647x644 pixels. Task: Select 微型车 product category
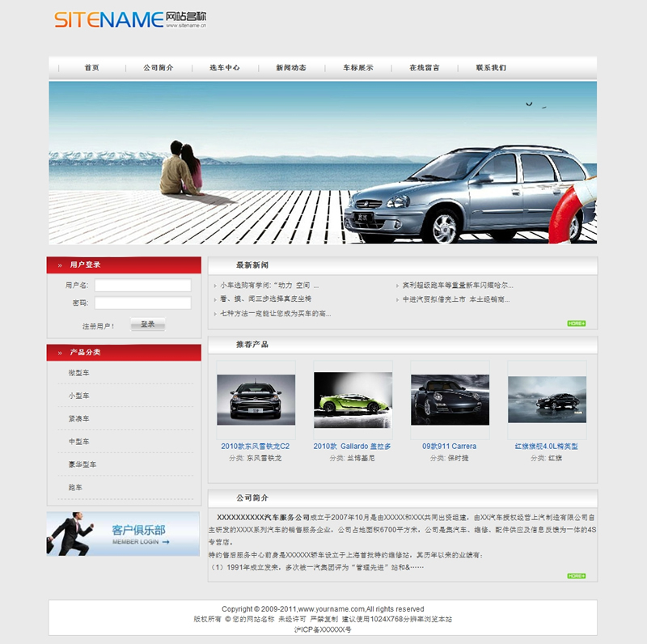[x=79, y=373]
